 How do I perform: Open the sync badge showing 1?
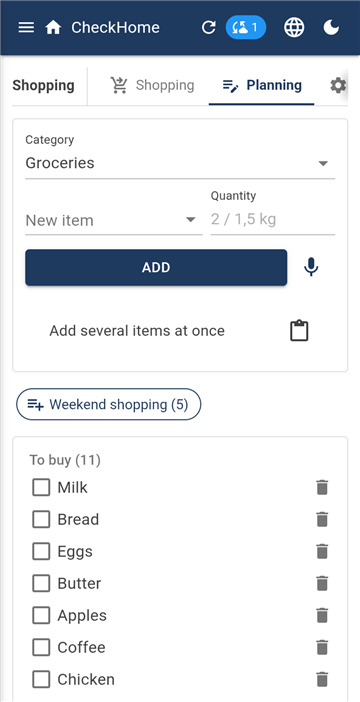245,28
